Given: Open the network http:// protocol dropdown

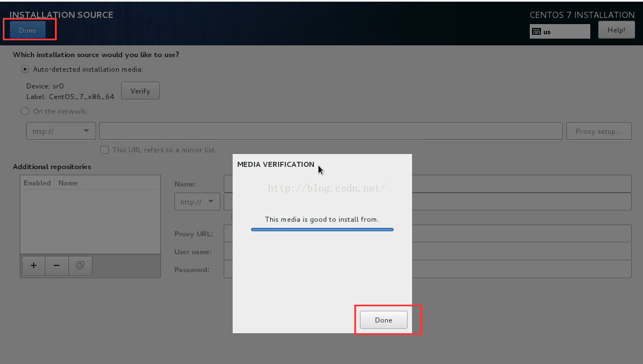Looking at the screenshot, I should click(x=61, y=131).
